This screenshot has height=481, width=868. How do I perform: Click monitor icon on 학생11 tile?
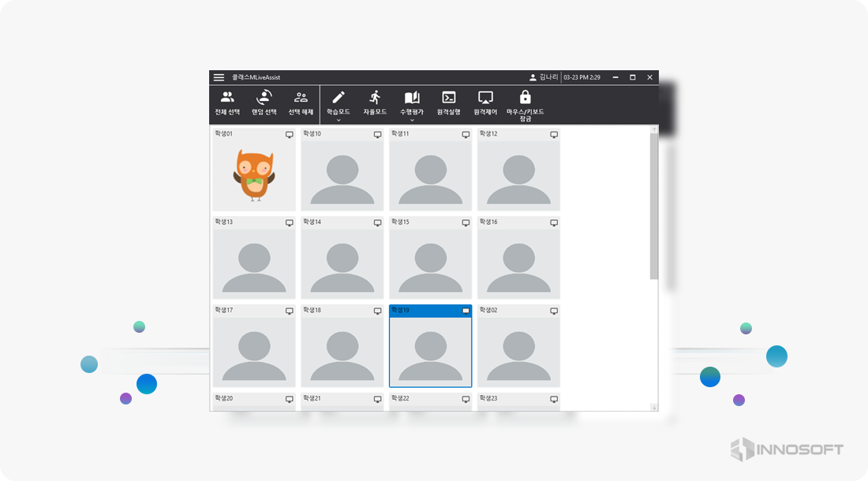pyautogui.click(x=466, y=135)
